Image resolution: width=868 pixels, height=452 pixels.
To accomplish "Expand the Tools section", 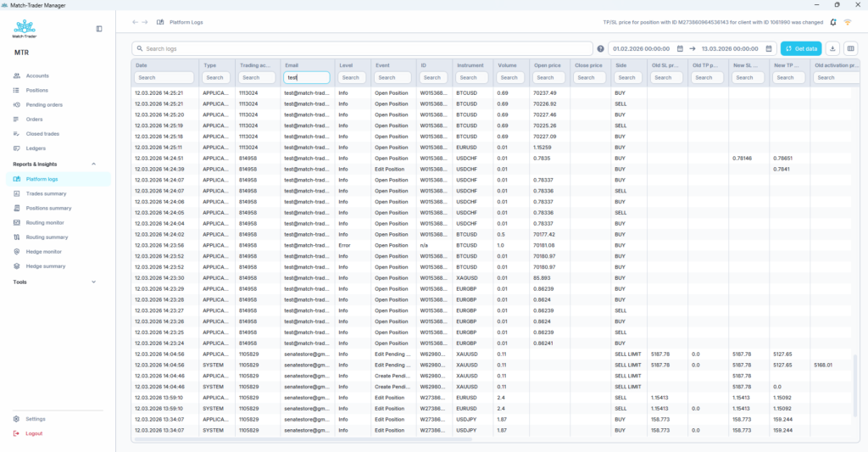I will [x=93, y=282].
